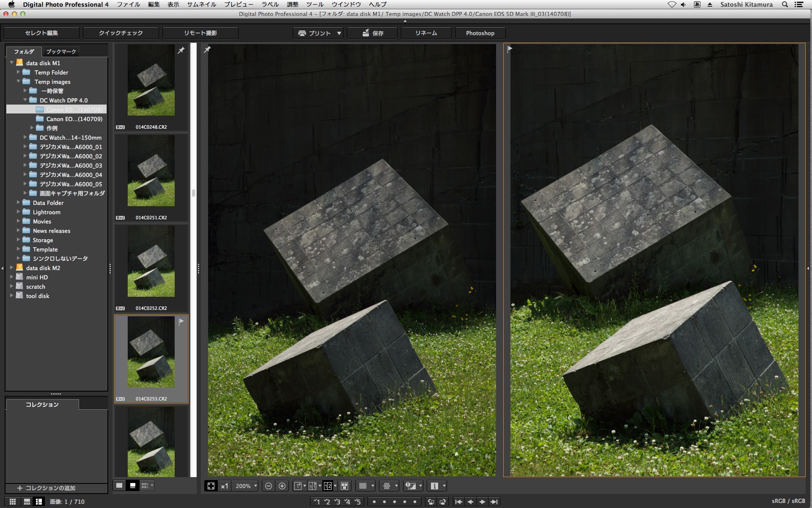This screenshot has width=812, height=508.
Task: Switch to the ブックマーク tab
Action: (61, 52)
